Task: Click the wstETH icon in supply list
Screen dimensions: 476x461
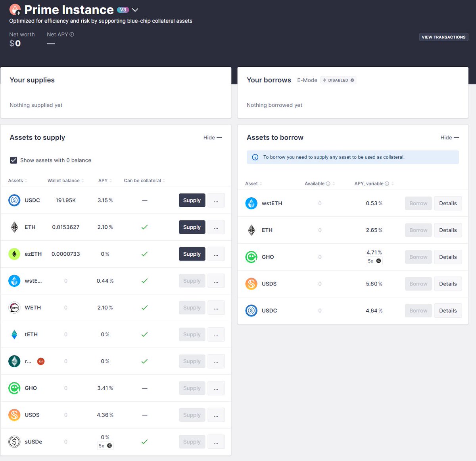Action: point(14,281)
